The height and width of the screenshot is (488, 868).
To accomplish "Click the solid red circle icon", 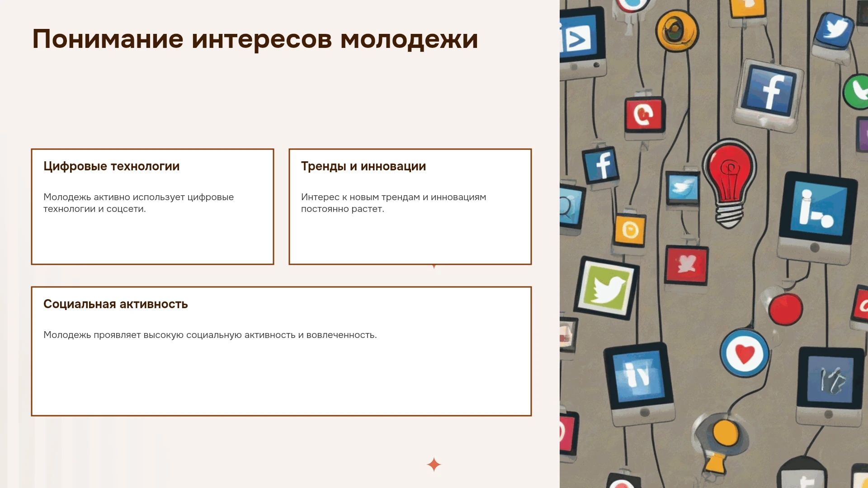I will click(x=786, y=309).
